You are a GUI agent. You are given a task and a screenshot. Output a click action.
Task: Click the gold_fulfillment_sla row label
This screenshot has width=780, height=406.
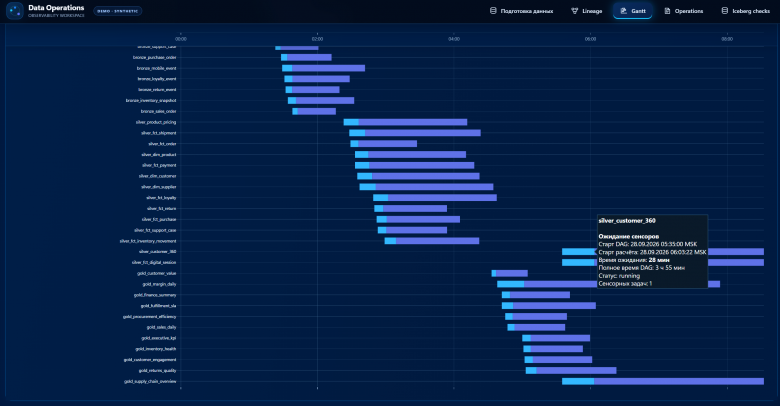158,306
